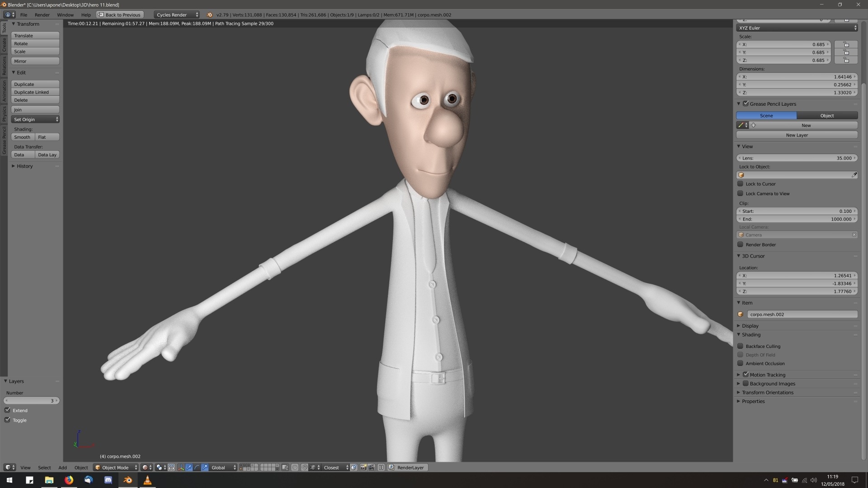Toggle align rotation with snapping target icon
Viewport: 868px width, 488px height.
354,468
